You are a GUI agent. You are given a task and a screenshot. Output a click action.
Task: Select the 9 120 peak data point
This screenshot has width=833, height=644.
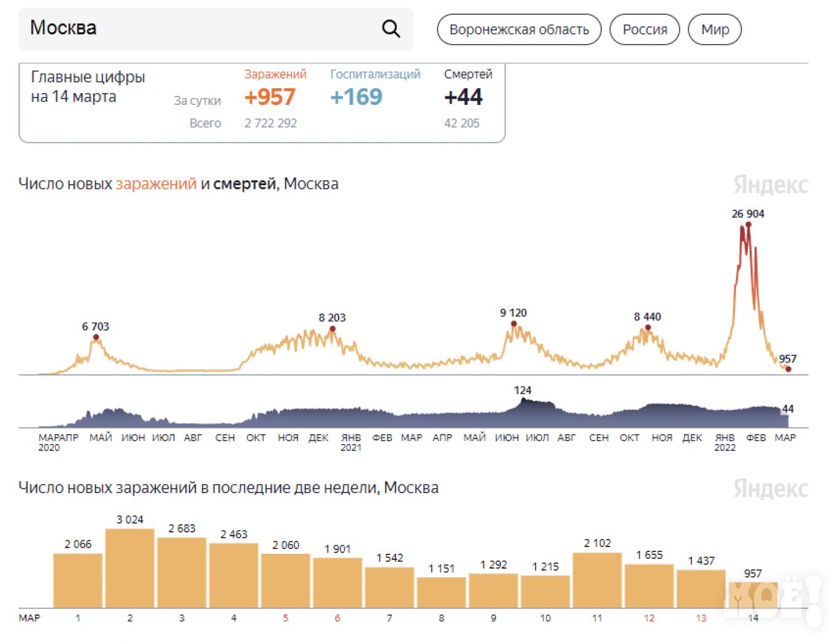[513, 324]
